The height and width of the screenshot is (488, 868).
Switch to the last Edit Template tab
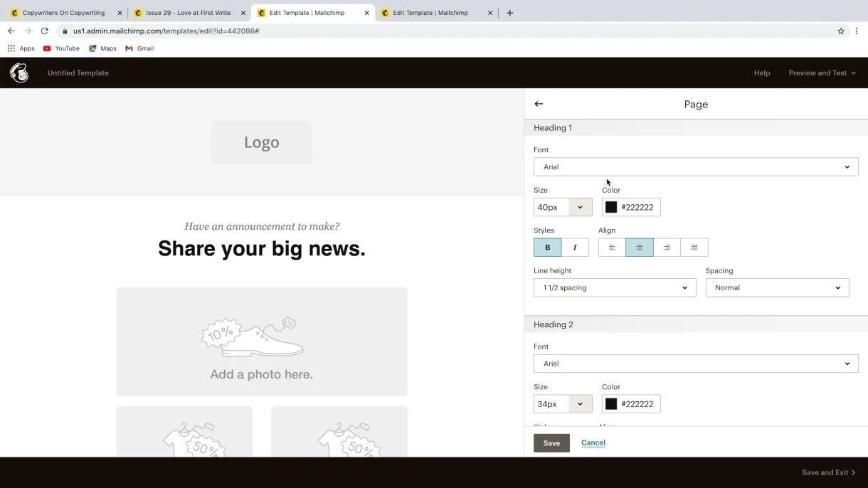434,13
